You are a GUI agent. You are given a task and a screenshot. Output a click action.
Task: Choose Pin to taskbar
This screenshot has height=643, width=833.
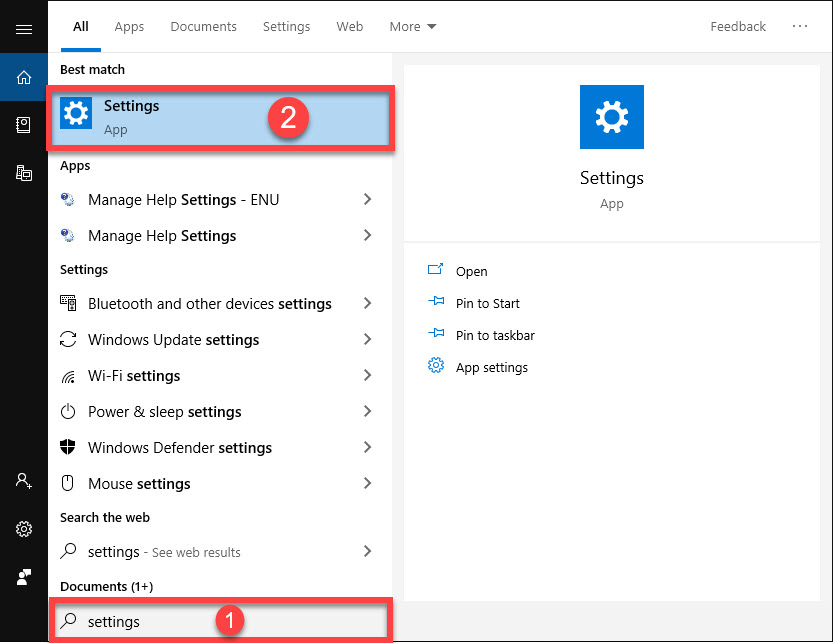tap(495, 335)
